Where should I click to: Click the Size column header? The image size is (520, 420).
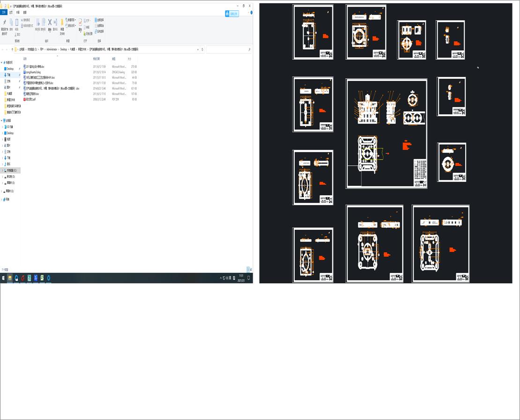pyautogui.click(x=129, y=59)
